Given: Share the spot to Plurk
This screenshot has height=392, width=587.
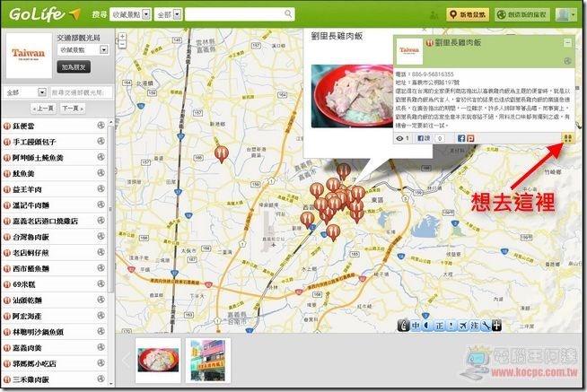Looking at the screenshot, I should tap(470, 138).
